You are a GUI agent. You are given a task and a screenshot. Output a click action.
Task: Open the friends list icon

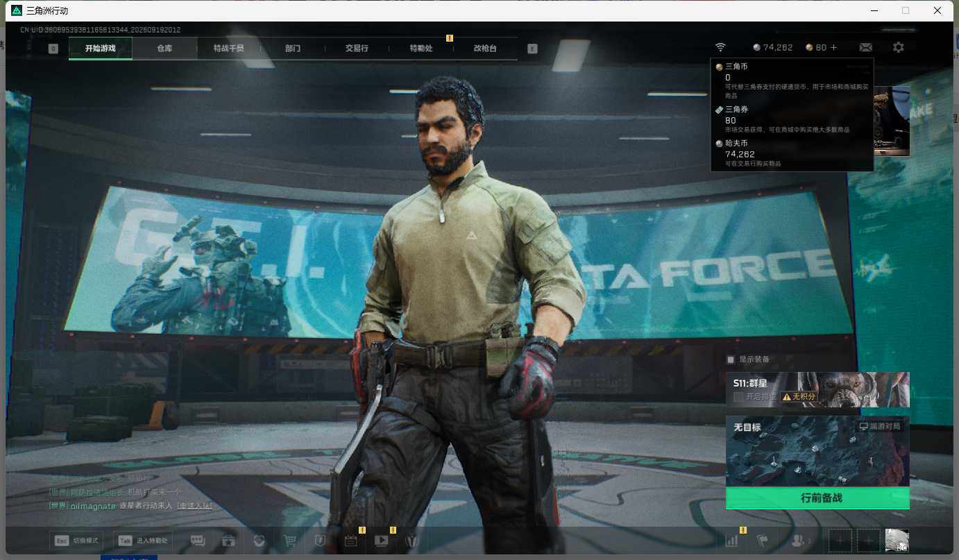point(800,540)
